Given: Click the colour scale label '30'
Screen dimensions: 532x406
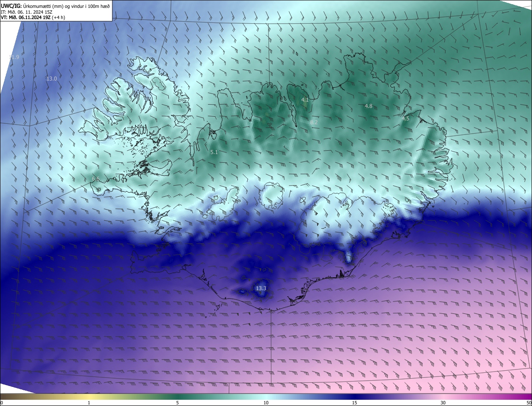Looking at the screenshot, I should pyautogui.click(x=443, y=403).
